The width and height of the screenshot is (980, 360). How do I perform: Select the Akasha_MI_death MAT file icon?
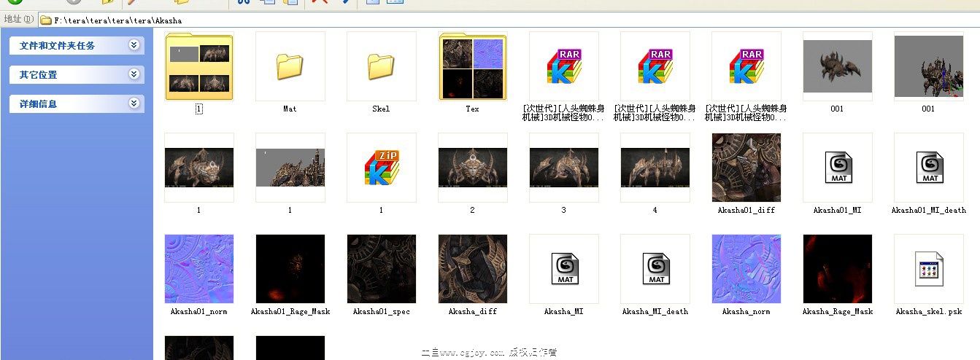tap(655, 269)
